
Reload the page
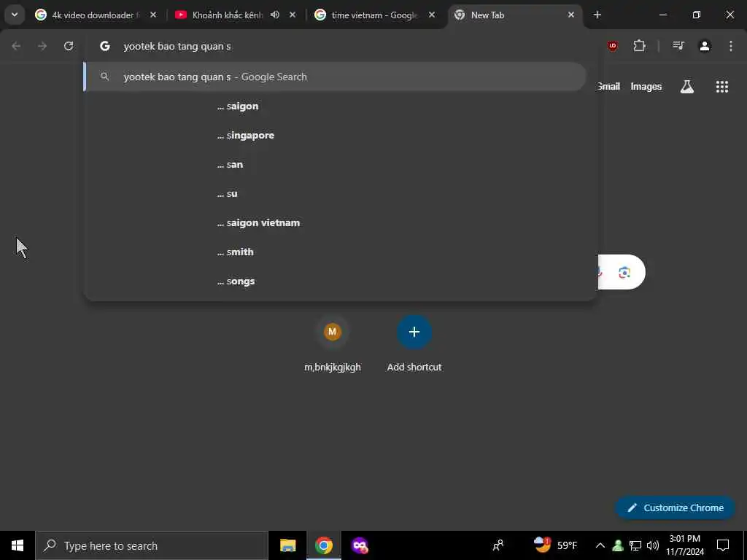pos(69,46)
